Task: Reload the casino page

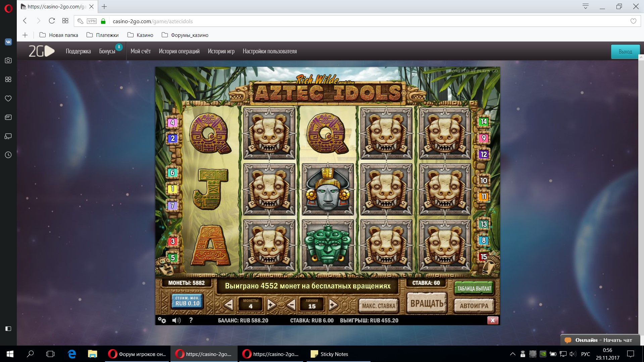Action: (x=52, y=21)
